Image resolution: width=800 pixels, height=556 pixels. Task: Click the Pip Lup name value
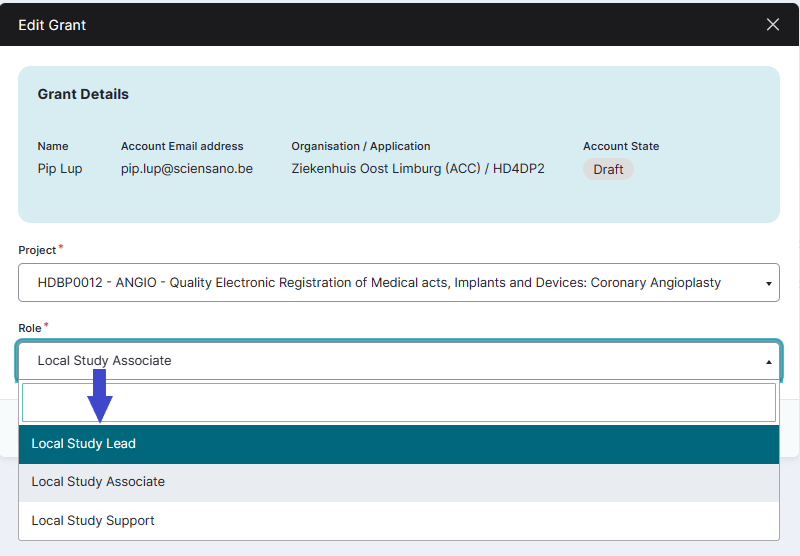point(60,169)
